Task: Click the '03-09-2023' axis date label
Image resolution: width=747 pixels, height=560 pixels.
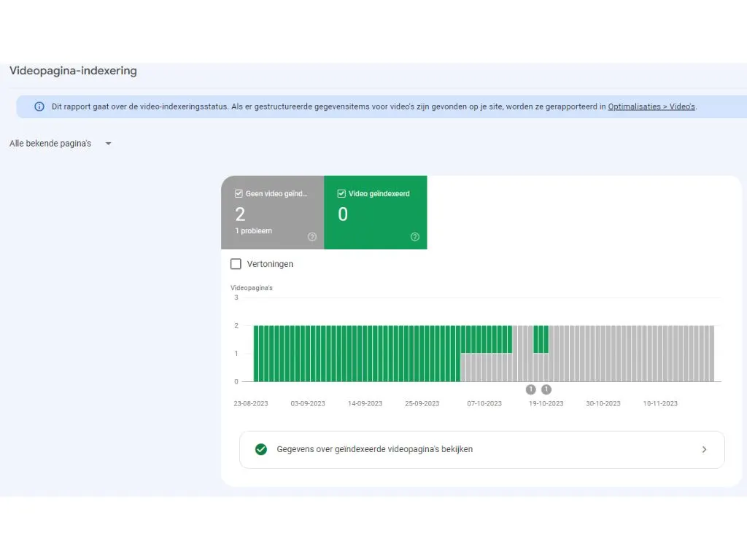Action: 308,403
